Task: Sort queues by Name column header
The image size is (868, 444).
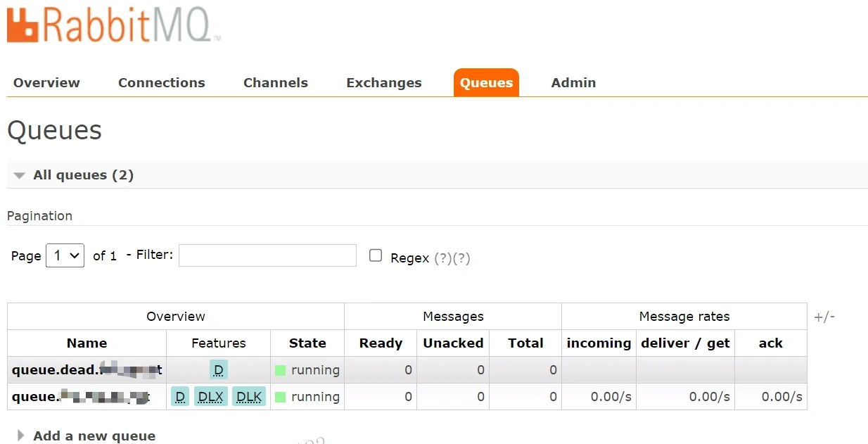Action: (x=87, y=343)
